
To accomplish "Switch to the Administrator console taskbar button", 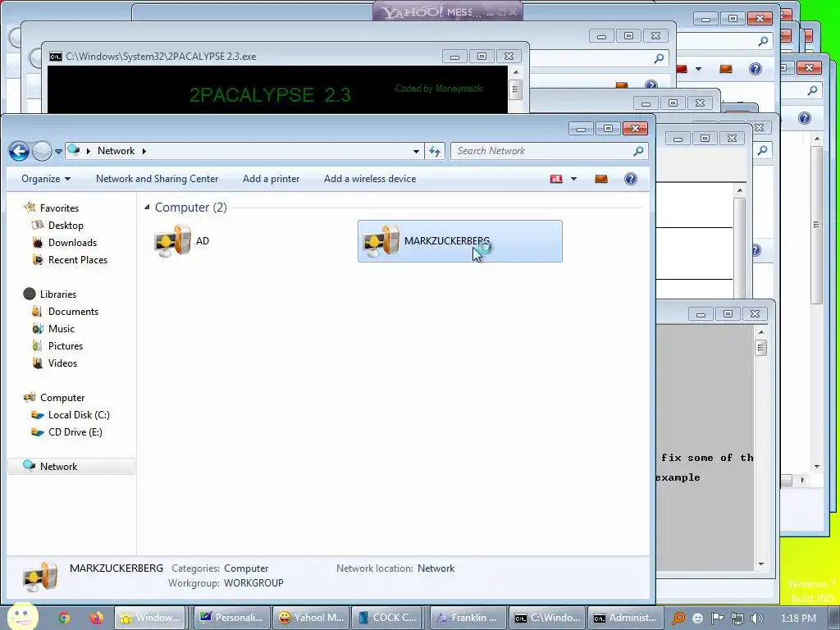I will 625,618.
